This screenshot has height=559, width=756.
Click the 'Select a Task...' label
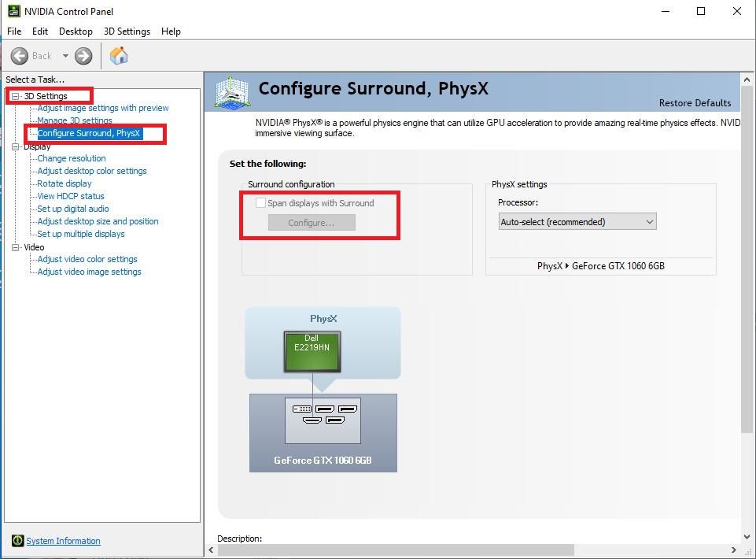pos(35,80)
